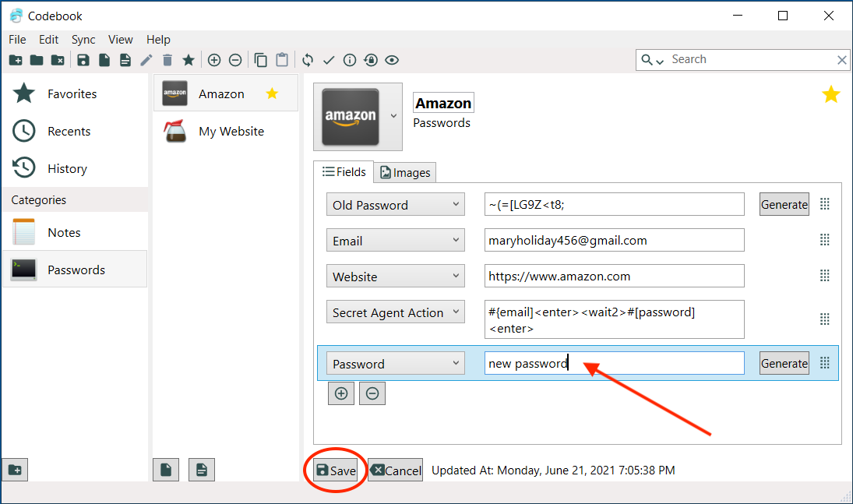Open the Website label dropdown
The width and height of the screenshot is (853, 504).
click(396, 277)
